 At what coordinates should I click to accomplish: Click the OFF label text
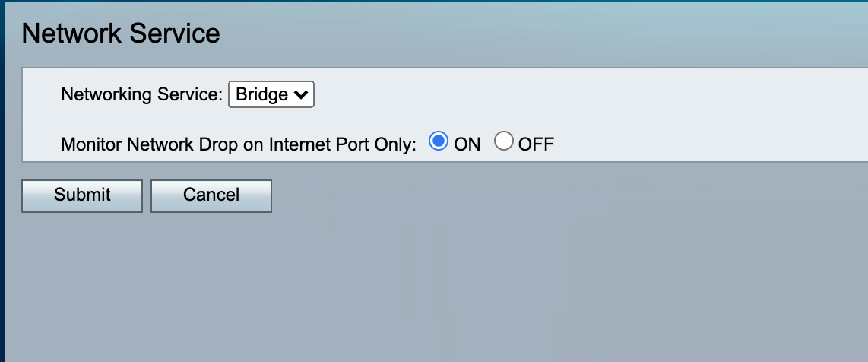pyautogui.click(x=536, y=144)
